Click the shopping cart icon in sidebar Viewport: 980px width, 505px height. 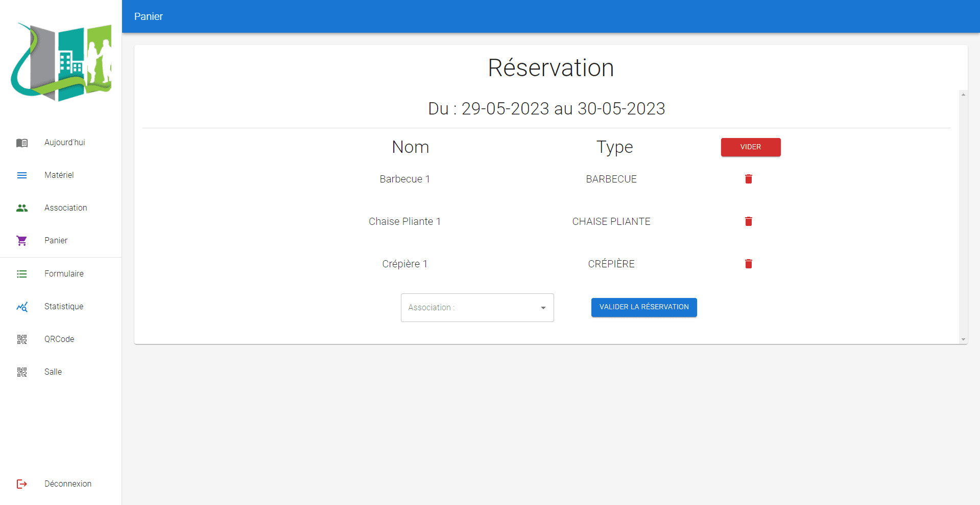[x=21, y=241]
